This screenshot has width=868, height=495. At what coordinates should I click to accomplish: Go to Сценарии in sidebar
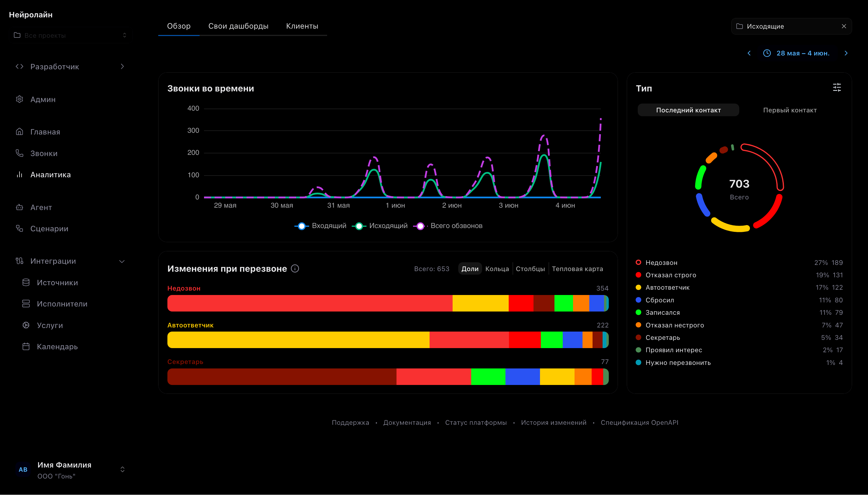point(49,228)
